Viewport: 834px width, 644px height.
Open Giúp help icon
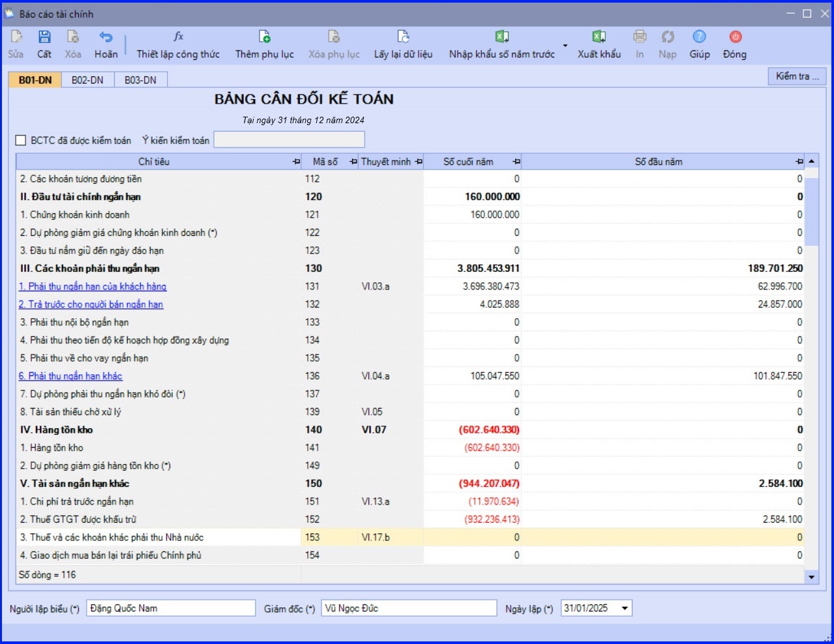point(699,37)
